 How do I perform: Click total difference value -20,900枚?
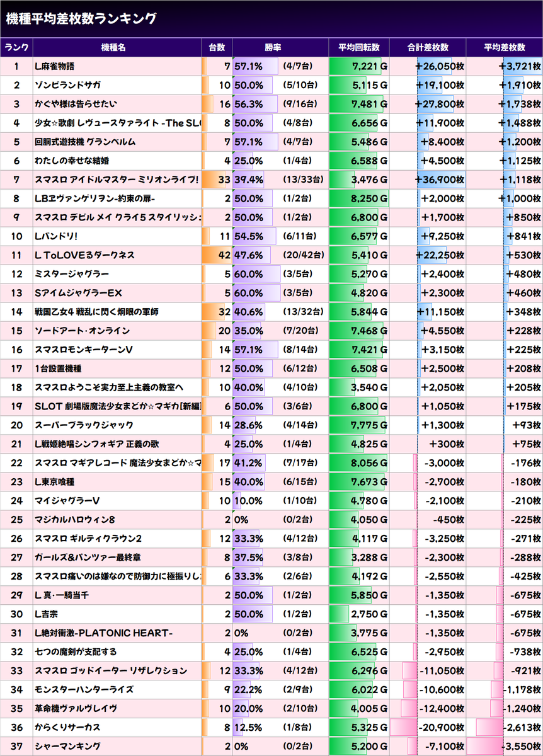point(442,728)
